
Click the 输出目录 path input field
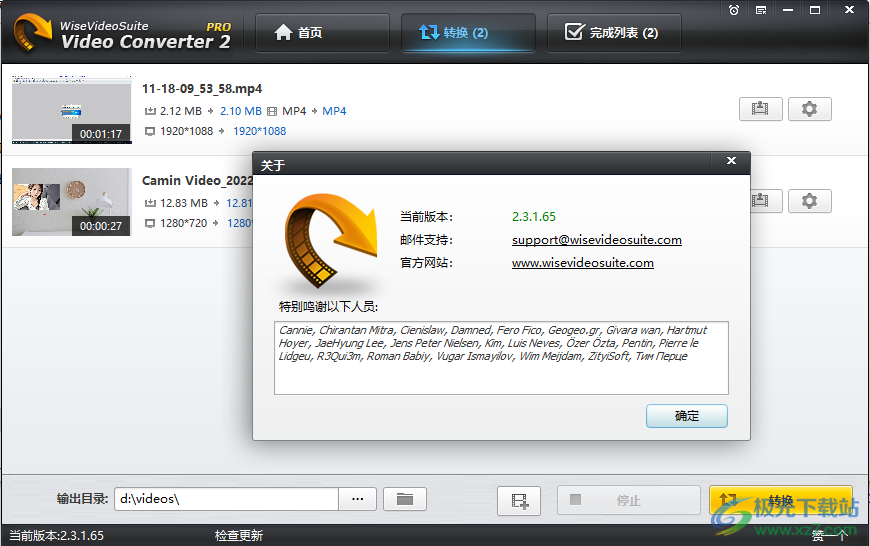tap(226, 499)
